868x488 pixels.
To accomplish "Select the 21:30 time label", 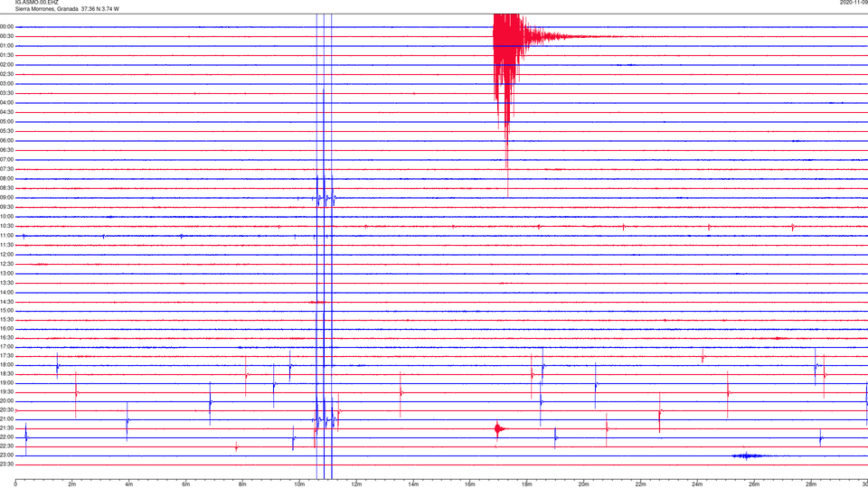I will 6,427.
